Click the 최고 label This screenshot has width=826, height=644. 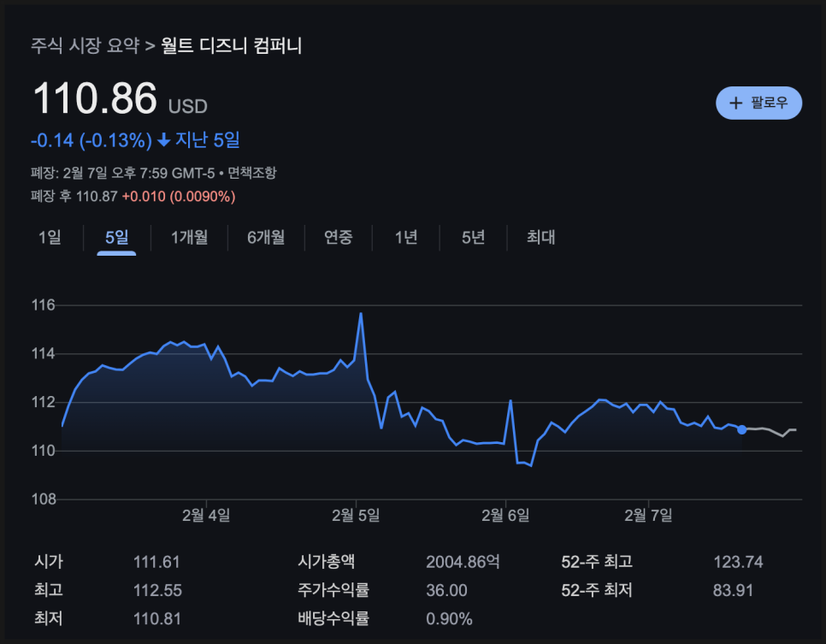tap(49, 590)
